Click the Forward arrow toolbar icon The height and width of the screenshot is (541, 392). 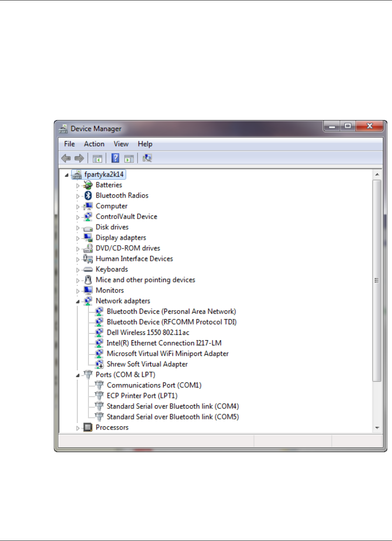(x=79, y=158)
